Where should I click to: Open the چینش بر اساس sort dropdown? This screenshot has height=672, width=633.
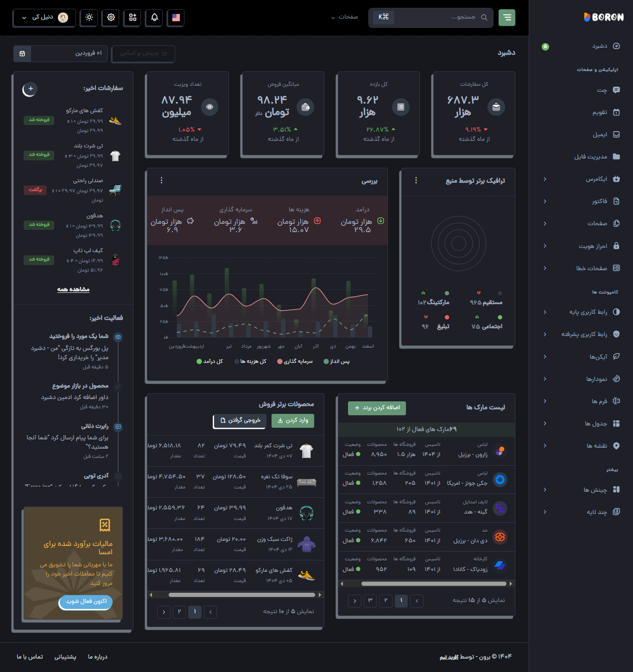143,53
